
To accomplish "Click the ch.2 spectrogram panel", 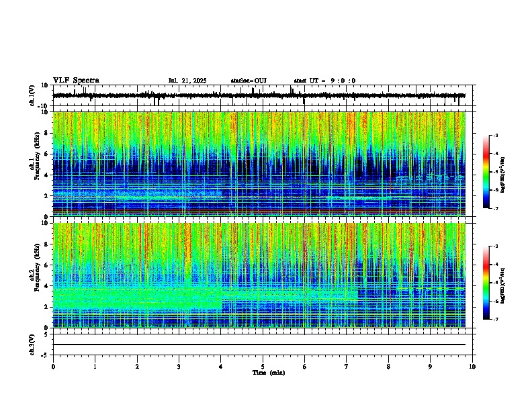I will click(259, 275).
